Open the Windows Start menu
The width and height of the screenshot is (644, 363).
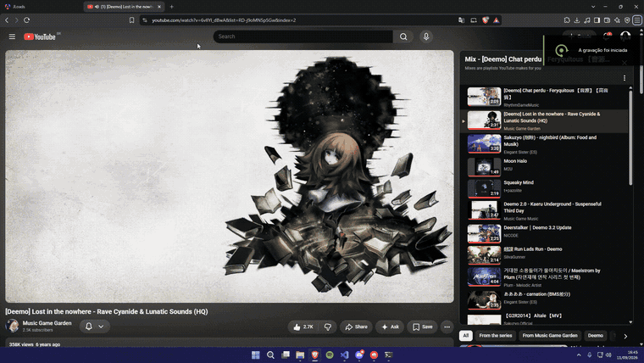255,355
